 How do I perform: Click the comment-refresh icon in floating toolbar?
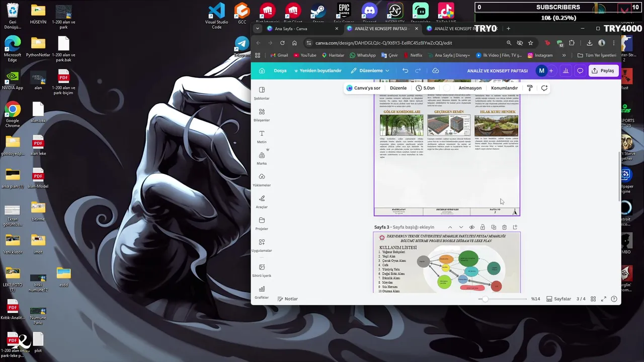[x=544, y=88]
